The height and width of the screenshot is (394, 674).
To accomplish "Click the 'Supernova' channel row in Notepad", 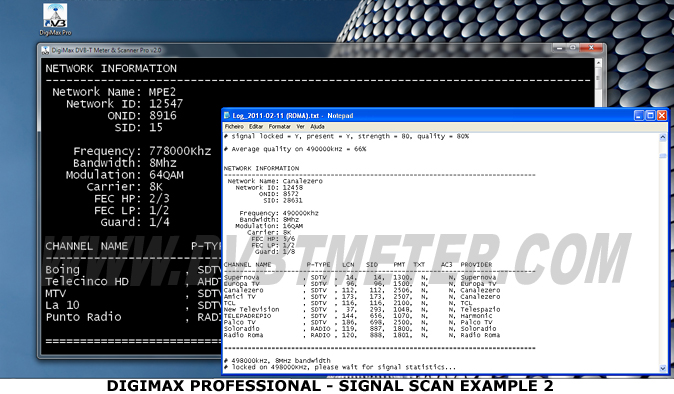I will click(x=360, y=278).
